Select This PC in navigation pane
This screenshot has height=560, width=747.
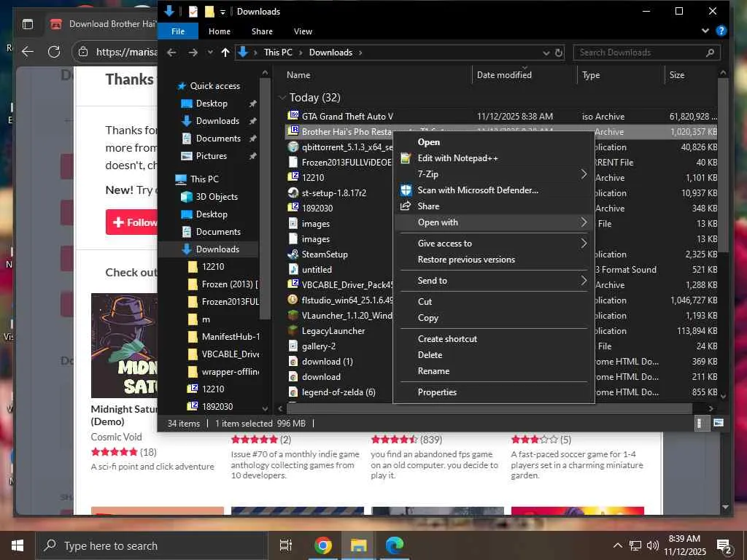point(204,179)
